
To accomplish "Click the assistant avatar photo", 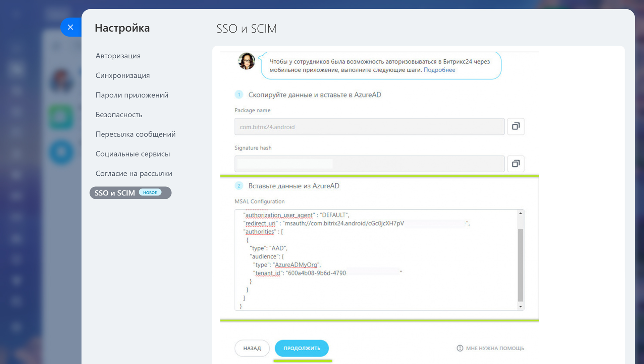I will [247, 61].
